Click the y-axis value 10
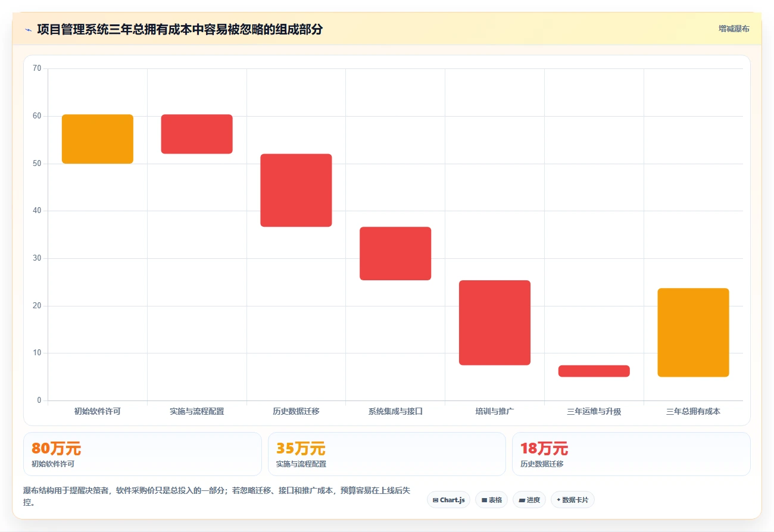 click(x=37, y=353)
